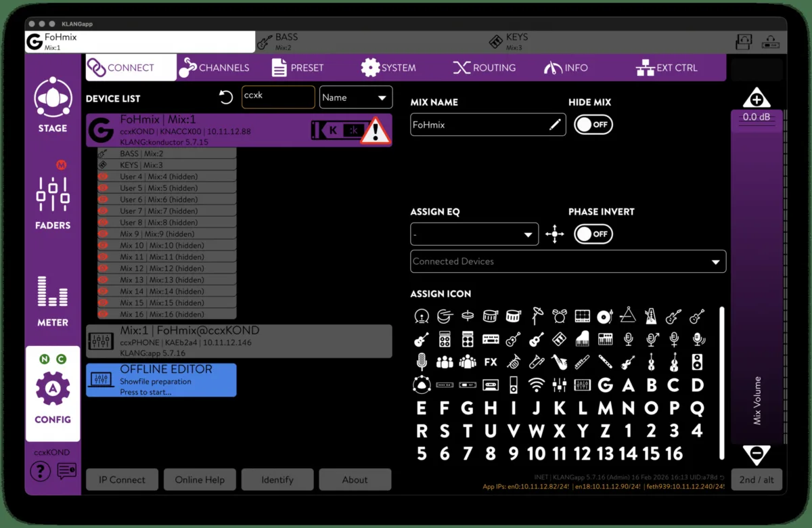The image size is (812, 528).
Task: Select Mix:1 | FoHmix@ccxKOND device entry
Action: click(x=239, y=341)
